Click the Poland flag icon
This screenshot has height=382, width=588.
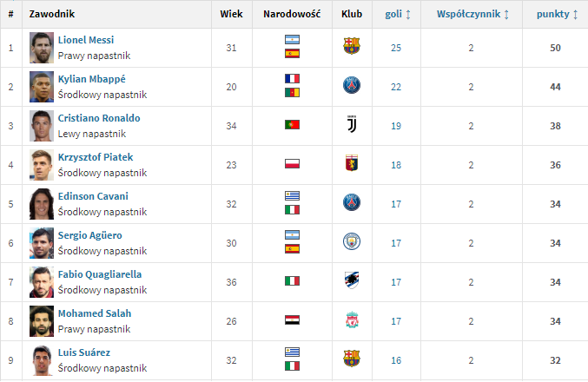click(x=292, y=164)
